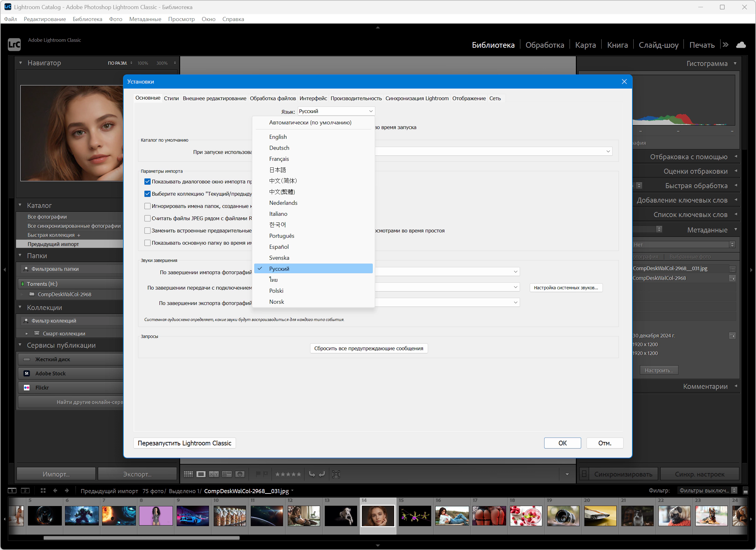Open the Метаданные menu

[x=145, y=19]
